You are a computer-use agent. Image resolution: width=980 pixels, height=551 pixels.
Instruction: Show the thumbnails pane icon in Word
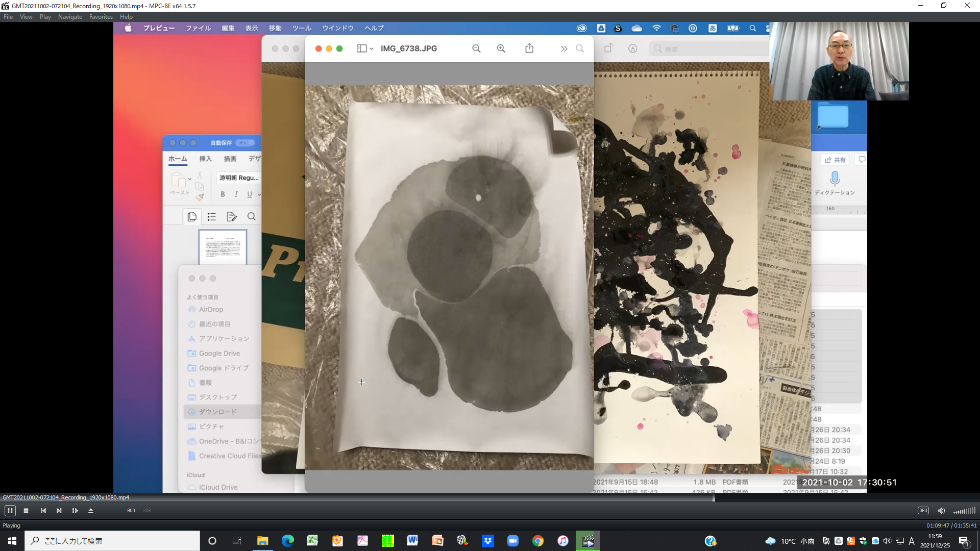[x=192, y=217]
